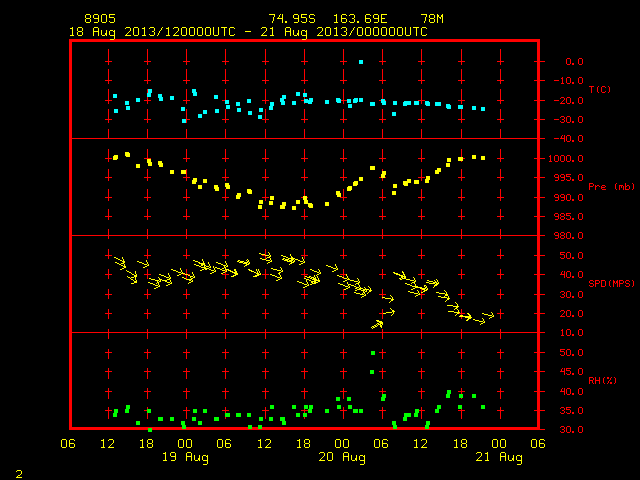Click the lowest wind barb near 06 on 20 Aug
Image resolution: width=640 pixels, height=480 pixels.
click(x=377, y=325)
